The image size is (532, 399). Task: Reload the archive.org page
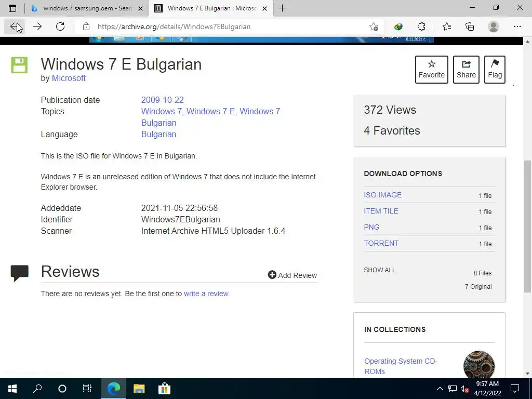pos(60,26)
